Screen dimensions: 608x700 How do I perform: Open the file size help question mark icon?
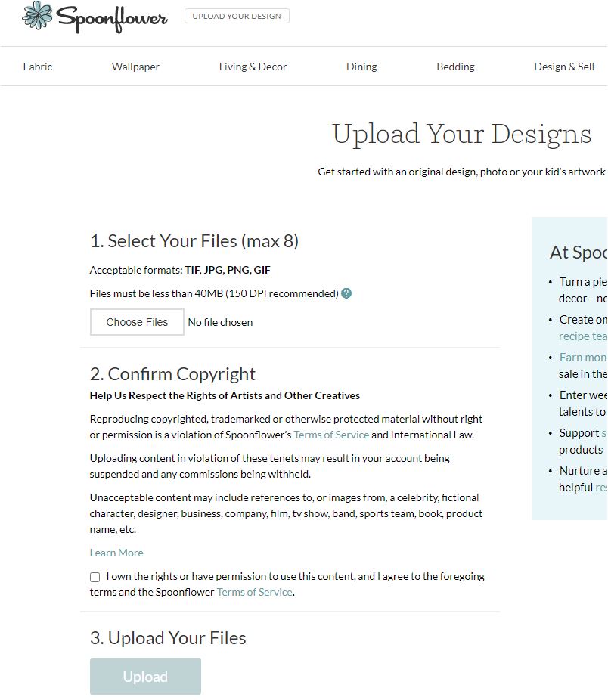(x=346, y=293)
